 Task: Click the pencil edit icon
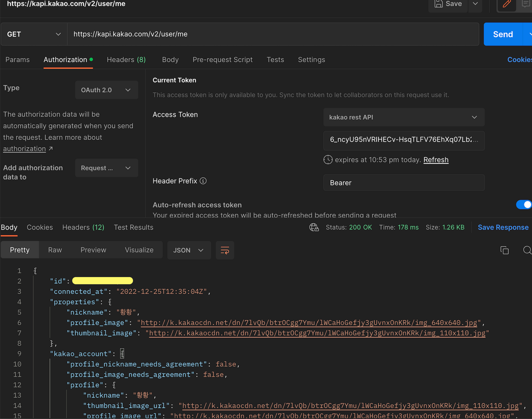click(x=506, y=4)
